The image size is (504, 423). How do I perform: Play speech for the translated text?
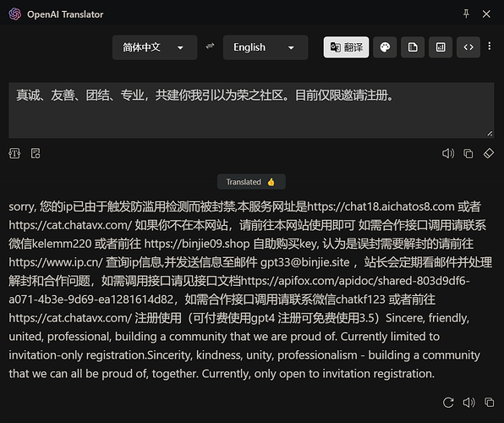pyautogui.click(x=468, y=403)
